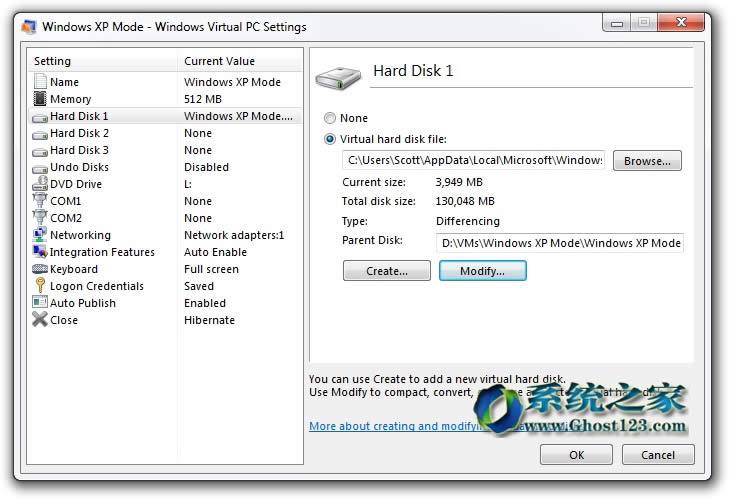
Task: Select Hard Disk 2 in settings list
Action: tap(80, 133)
